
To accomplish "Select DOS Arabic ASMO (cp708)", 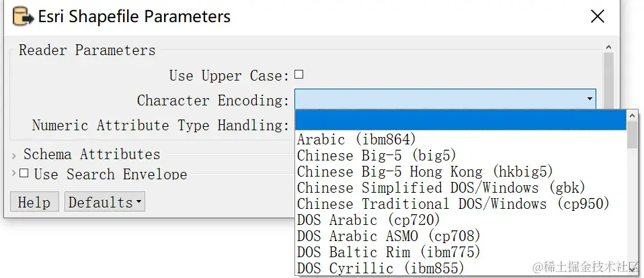I will (389, 236).
